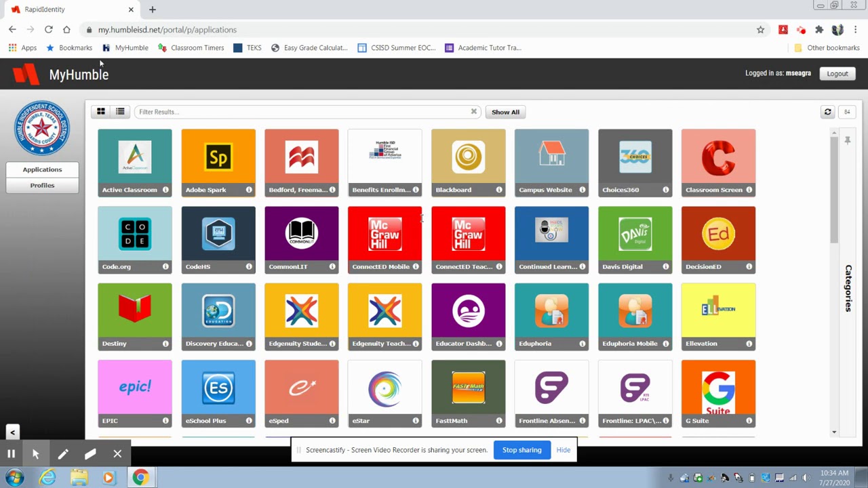Hide the Screencastify sharing bar

click(563, 450)
